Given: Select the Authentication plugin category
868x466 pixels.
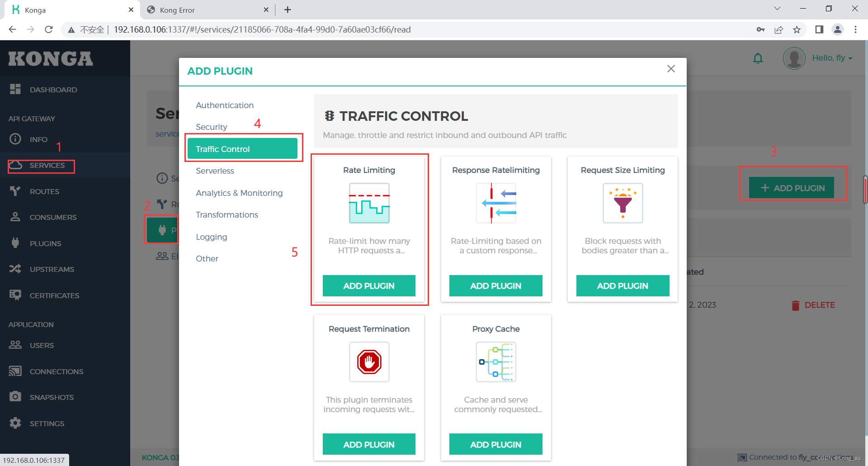Looking at the screenshot, I should [225, 105].
